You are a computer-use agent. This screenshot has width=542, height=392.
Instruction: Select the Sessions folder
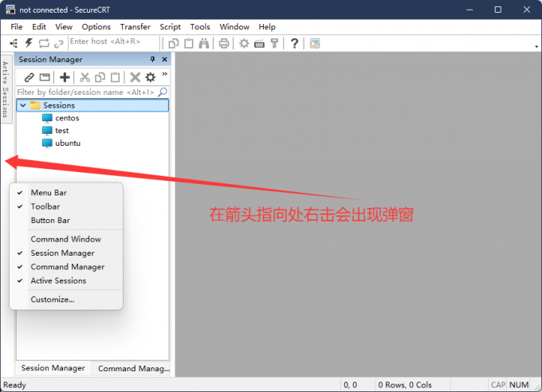pos(92,105)
